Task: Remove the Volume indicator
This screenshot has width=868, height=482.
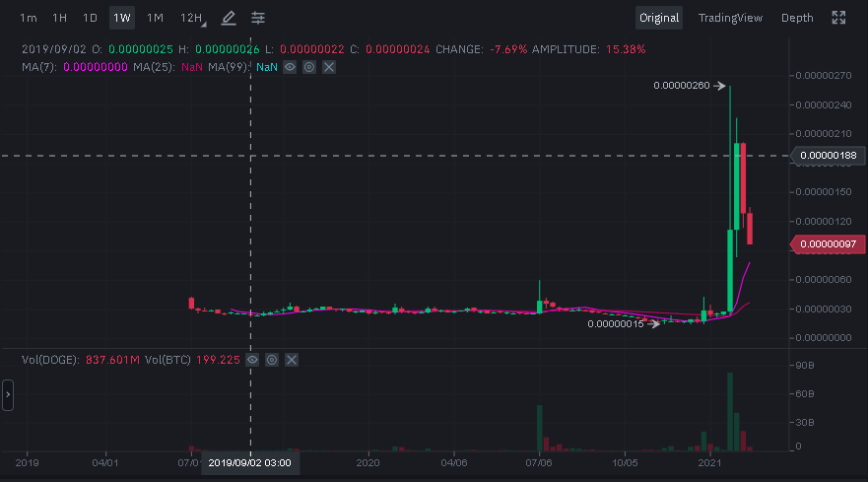Action: pyautogui.click(x=292, y=360)
